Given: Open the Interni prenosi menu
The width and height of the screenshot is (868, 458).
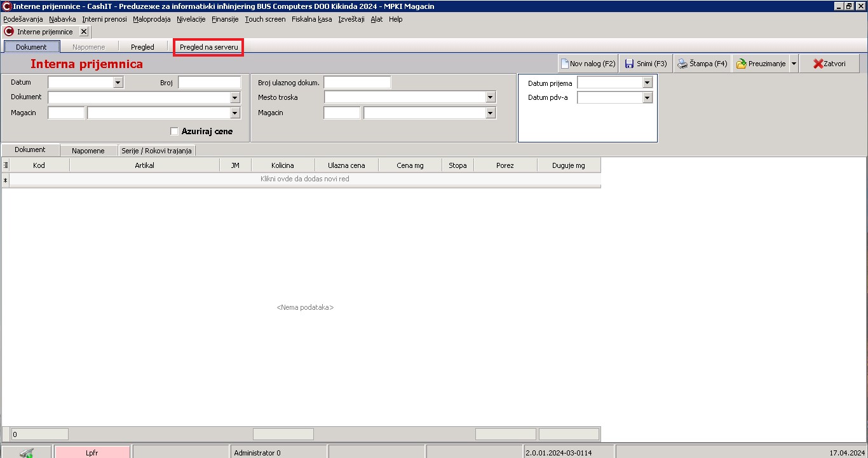Looking at the screenshot, I should (x=104, y=19).
